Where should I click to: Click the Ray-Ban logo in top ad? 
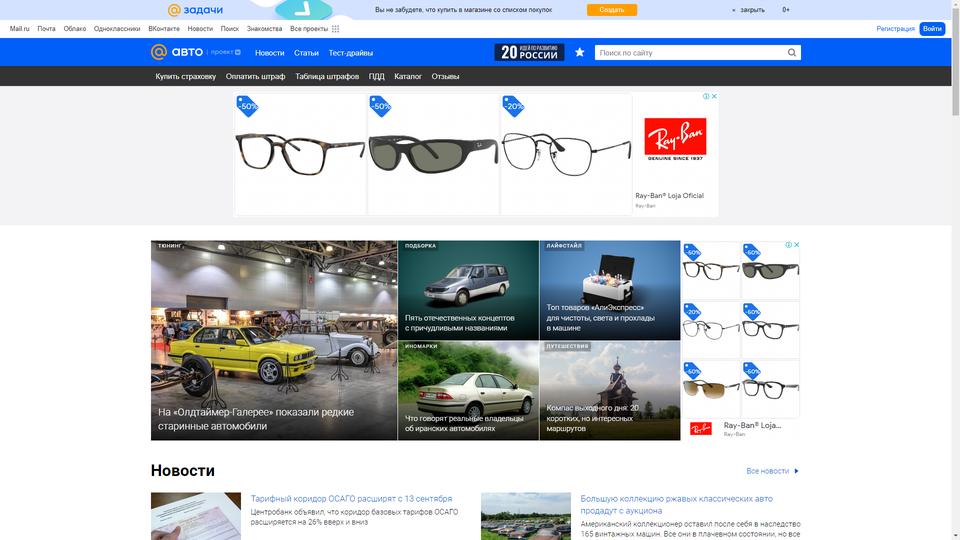(675, 139)
